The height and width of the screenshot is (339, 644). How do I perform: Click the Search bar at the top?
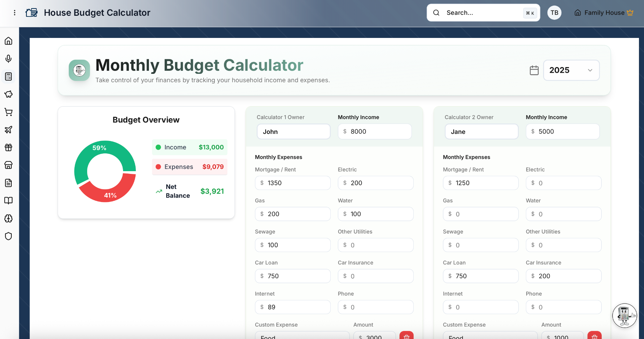[483, 13]
